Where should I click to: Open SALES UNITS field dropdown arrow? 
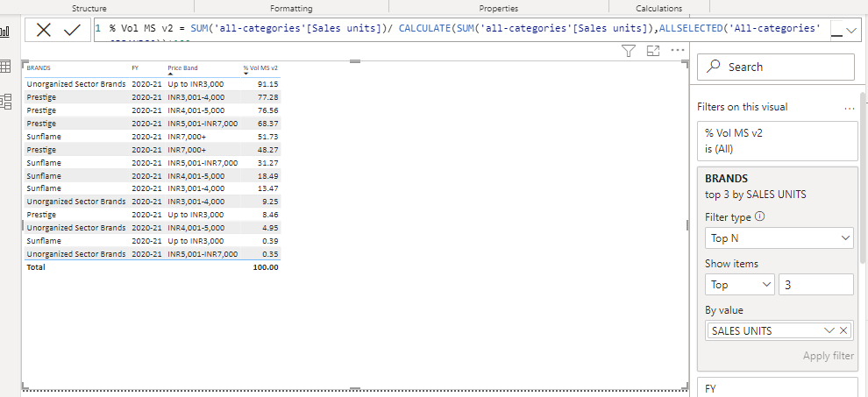point(829,330)
